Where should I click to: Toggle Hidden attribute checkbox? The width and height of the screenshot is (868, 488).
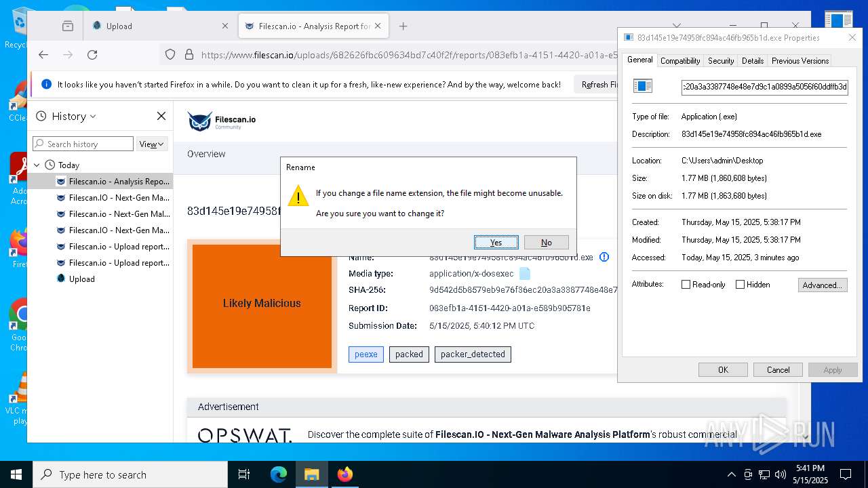pyautogui.click(x=740, y=285)
